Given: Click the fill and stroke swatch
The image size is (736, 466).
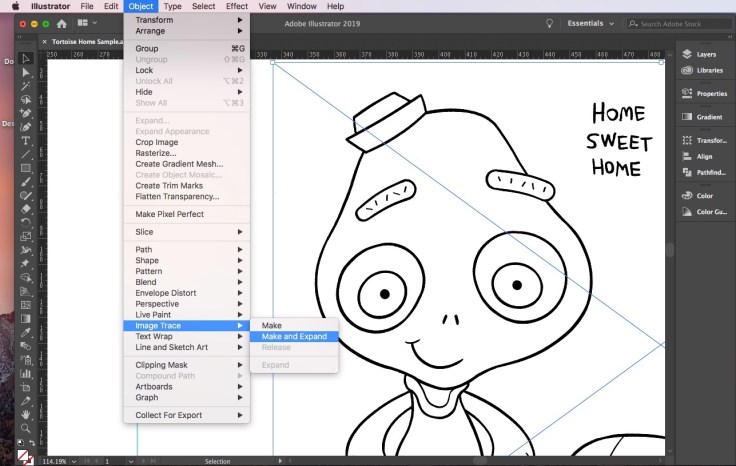Looking at the screenshot, I should click(x=23, y=453).
